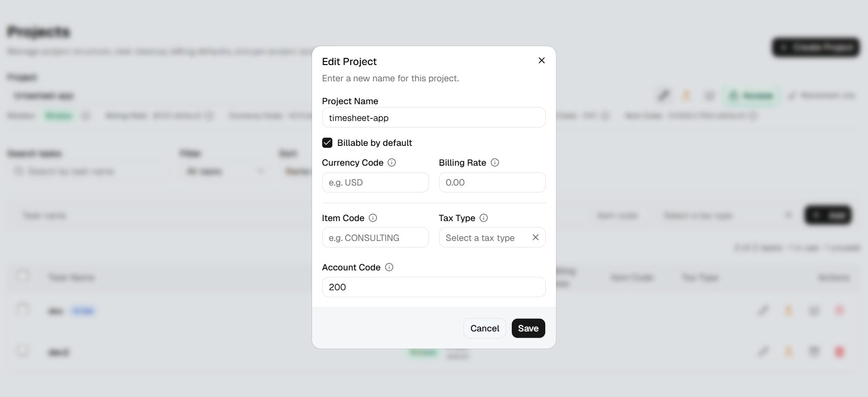
Task: Click the Currency Code info icon
Action: pos(392,163)
